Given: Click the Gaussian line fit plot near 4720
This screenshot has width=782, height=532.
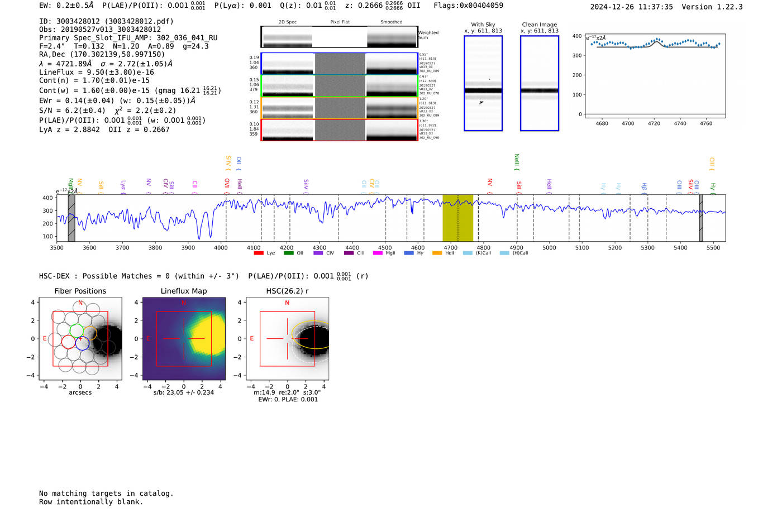Looking at the screenshot, I should [x=655, y=75].
